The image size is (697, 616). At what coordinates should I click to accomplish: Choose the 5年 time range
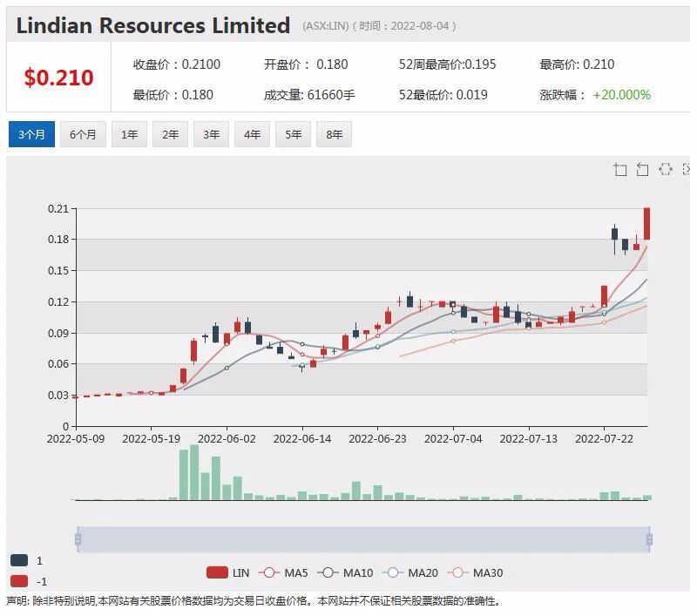[293, 134]
